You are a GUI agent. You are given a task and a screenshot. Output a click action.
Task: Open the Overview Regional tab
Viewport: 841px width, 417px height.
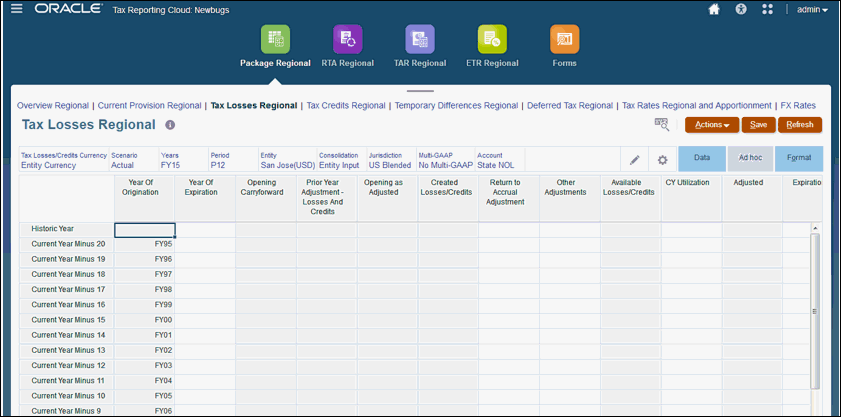click(x=53, y=106)
